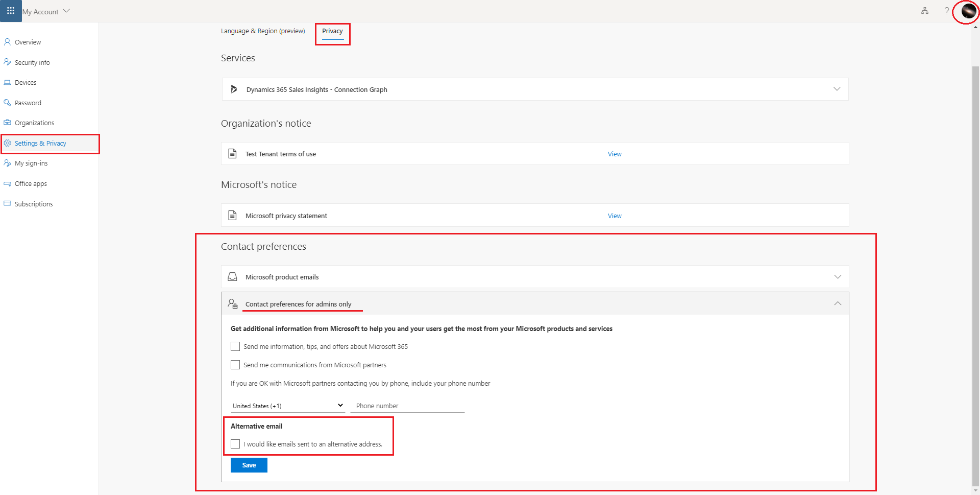Viewport: 980px width, 495px height.
Task: Open the My Account dropdown in header
Action: (x=46, y=11)
